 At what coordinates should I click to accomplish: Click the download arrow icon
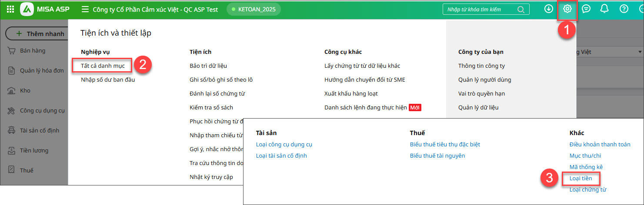point(548,9)
